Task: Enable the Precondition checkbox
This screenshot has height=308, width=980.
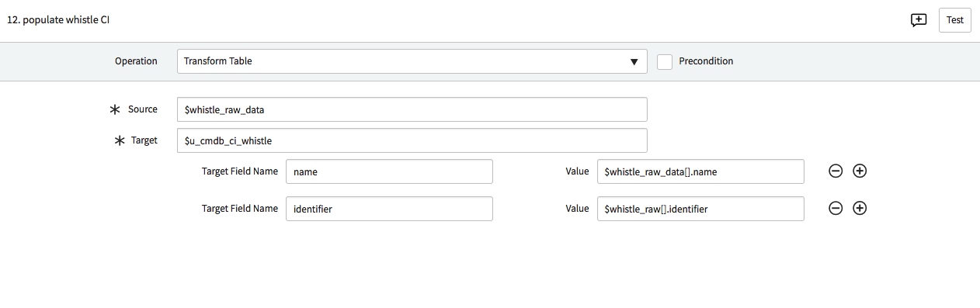Action: click(665, 61)
